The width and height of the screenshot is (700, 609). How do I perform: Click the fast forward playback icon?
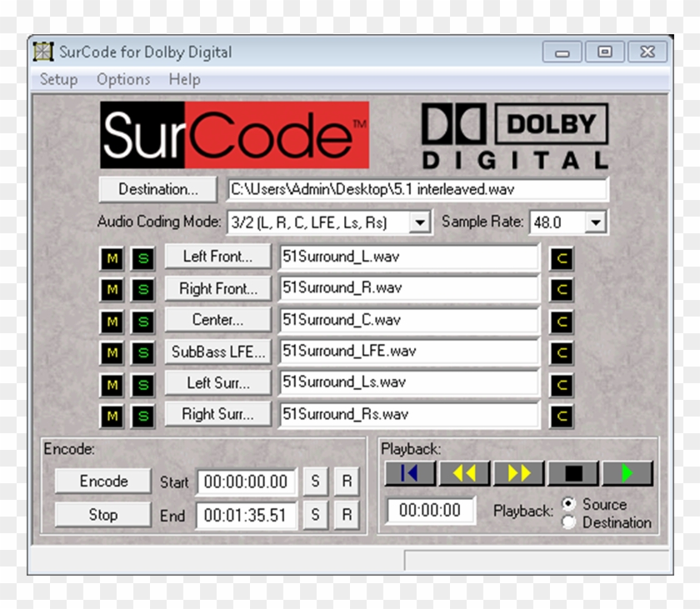coord(518,472)
